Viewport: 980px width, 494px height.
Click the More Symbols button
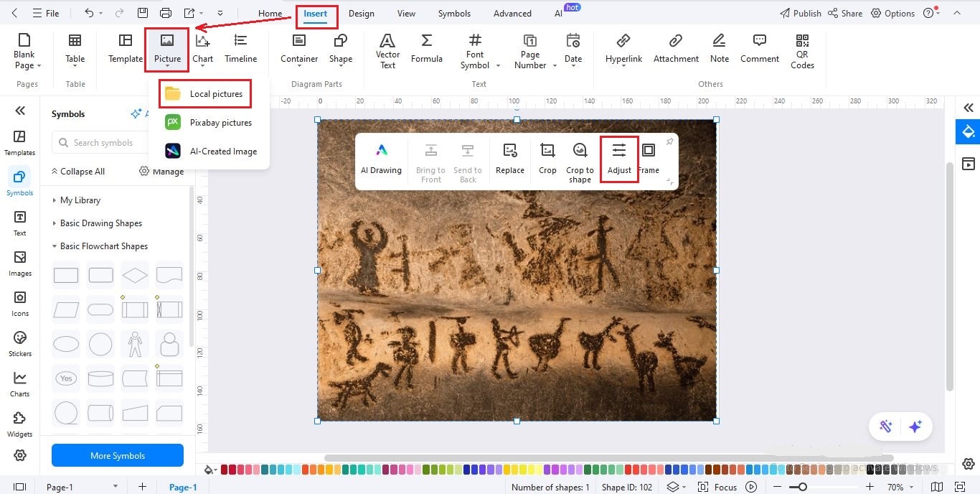[x=118, y=456]
